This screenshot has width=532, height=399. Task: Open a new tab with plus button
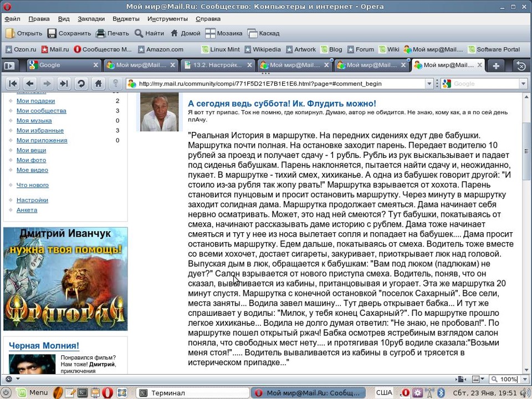[496, 65]
